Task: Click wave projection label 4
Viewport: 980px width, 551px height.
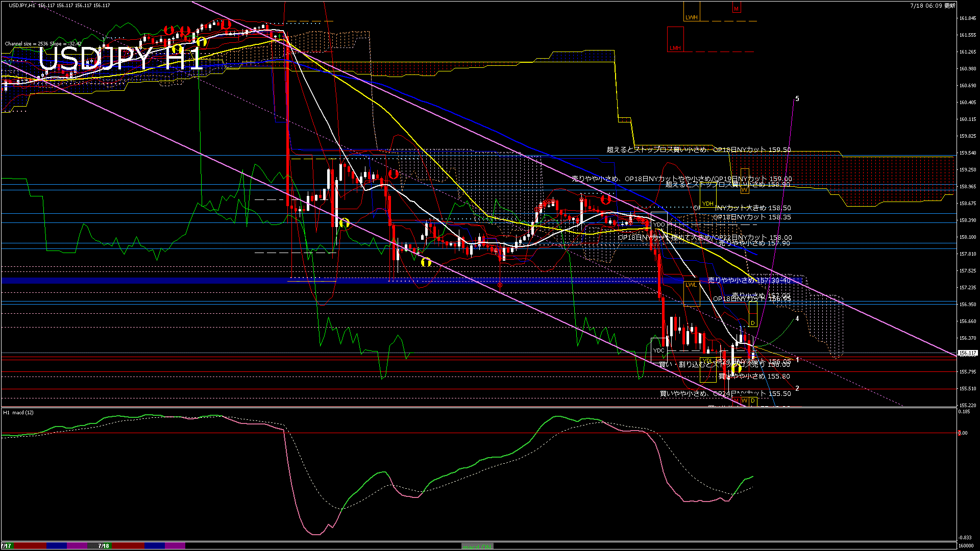Action: click(797, 318)
